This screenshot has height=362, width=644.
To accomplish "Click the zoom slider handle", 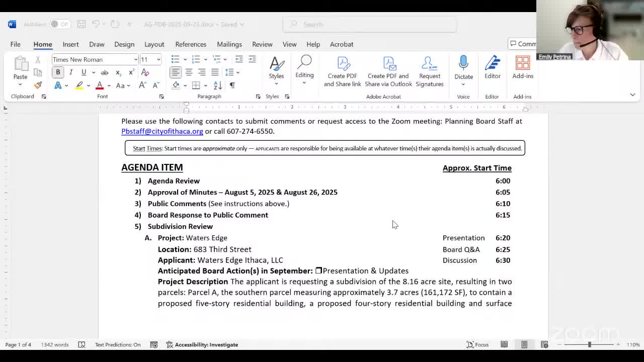I will (x=589, y=344).
